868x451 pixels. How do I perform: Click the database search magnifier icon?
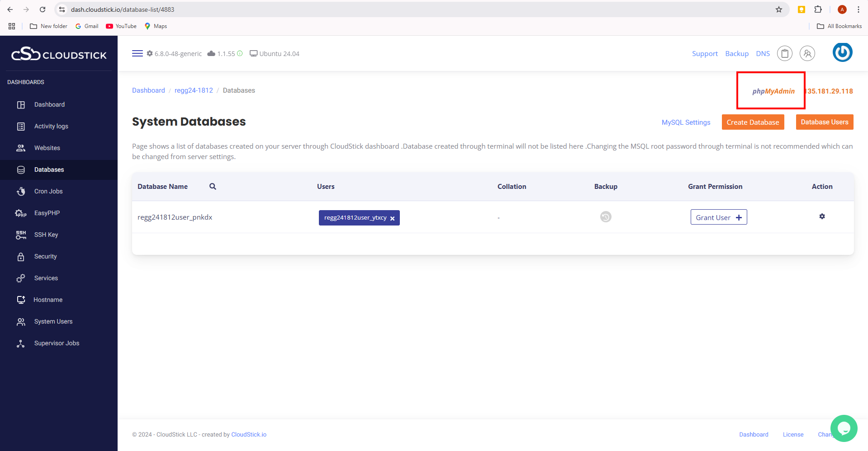[213, 186]
